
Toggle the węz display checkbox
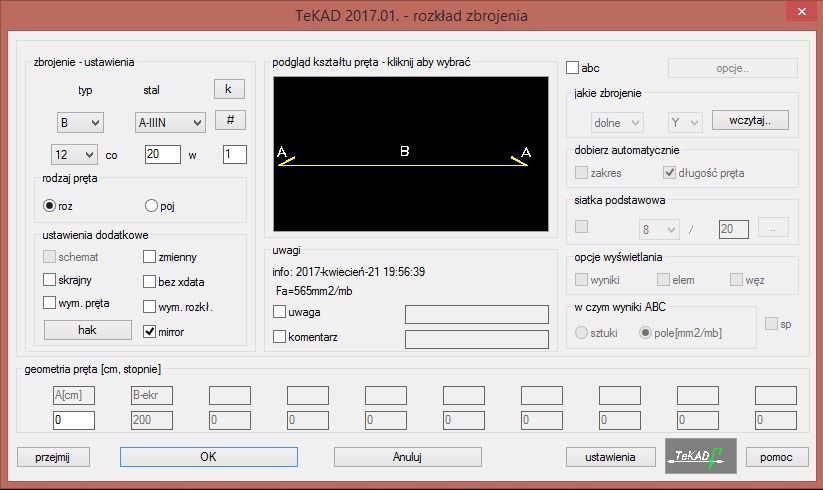coord(736,280)
